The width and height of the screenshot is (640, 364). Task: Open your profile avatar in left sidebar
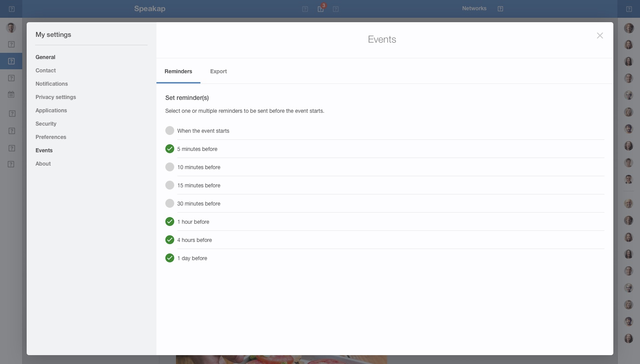11,28
